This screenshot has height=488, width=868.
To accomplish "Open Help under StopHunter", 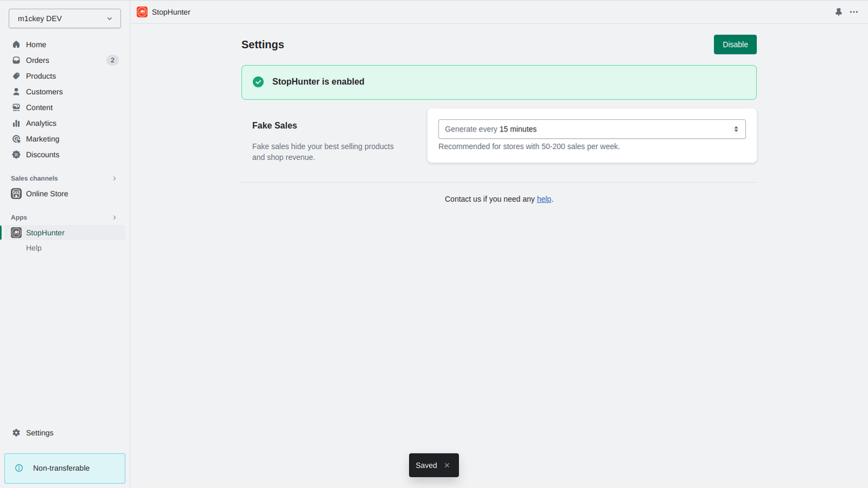I will click(x=34, y=248).
